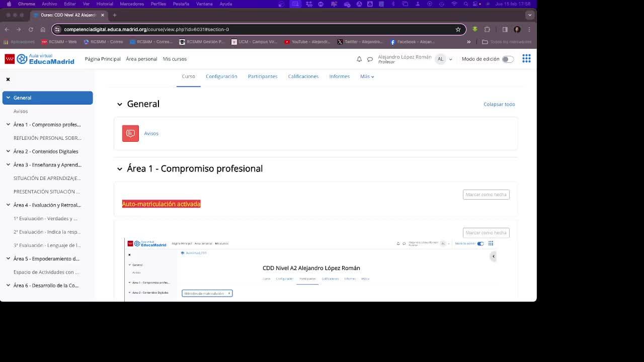Open Espacio de Actividades con ... item
The height and width of the screenshot is (362, 644).
tap(46, 272)
